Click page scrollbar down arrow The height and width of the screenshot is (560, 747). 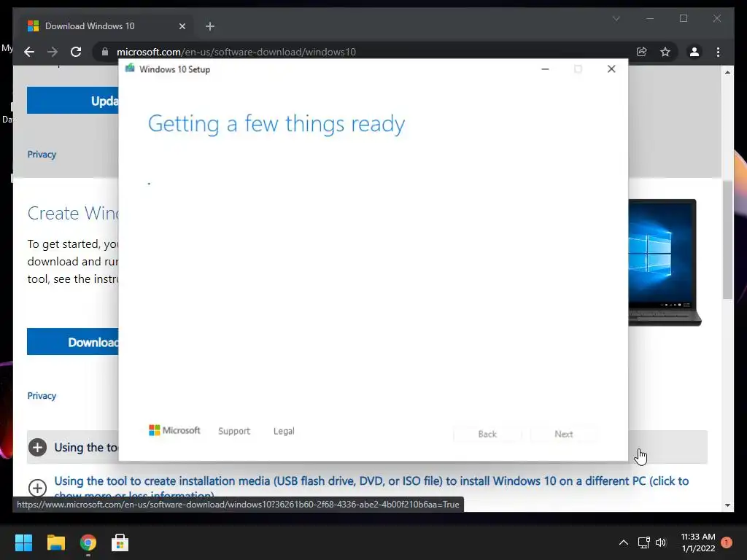727,505
